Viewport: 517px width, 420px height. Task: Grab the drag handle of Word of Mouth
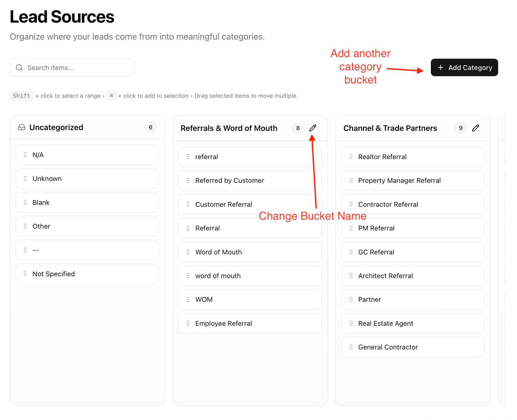tap(188, 252)
